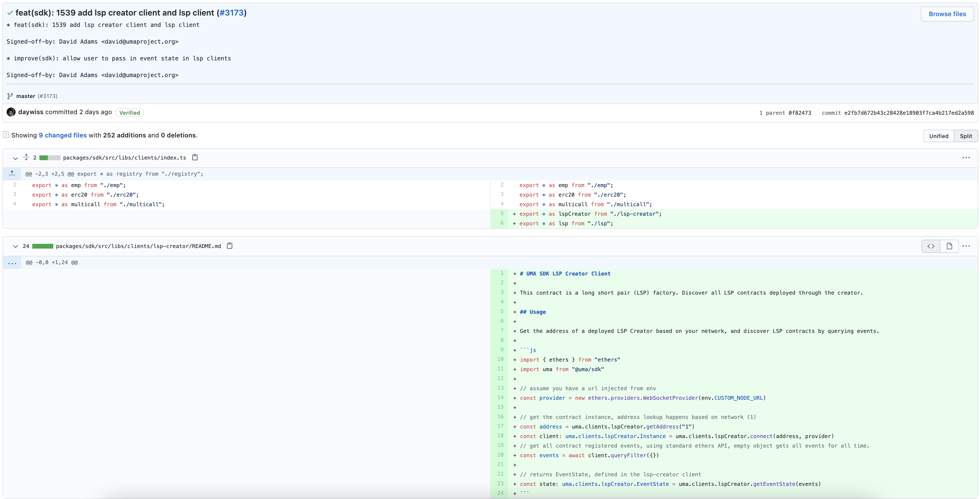
Task: Click daywiss avatar image
Action: (x=11, y=112)
